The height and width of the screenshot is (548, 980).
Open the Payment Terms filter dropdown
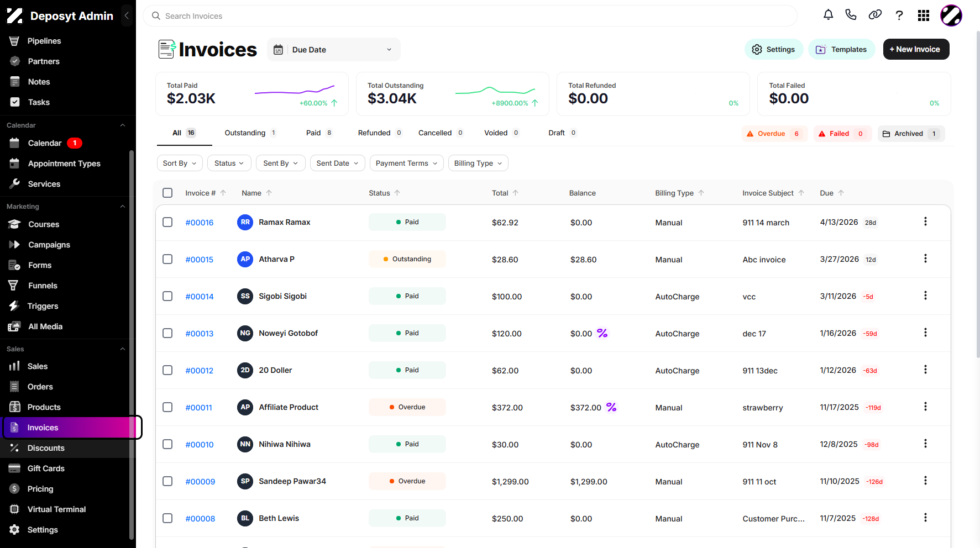tap(406, 163)
